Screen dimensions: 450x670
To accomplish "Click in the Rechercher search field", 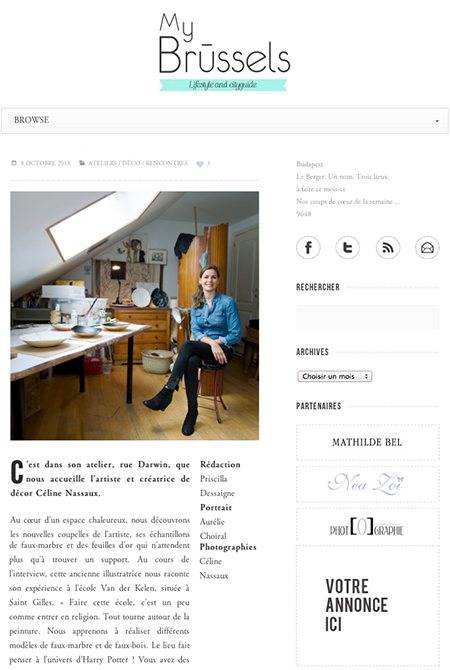I will pos(368,317).
